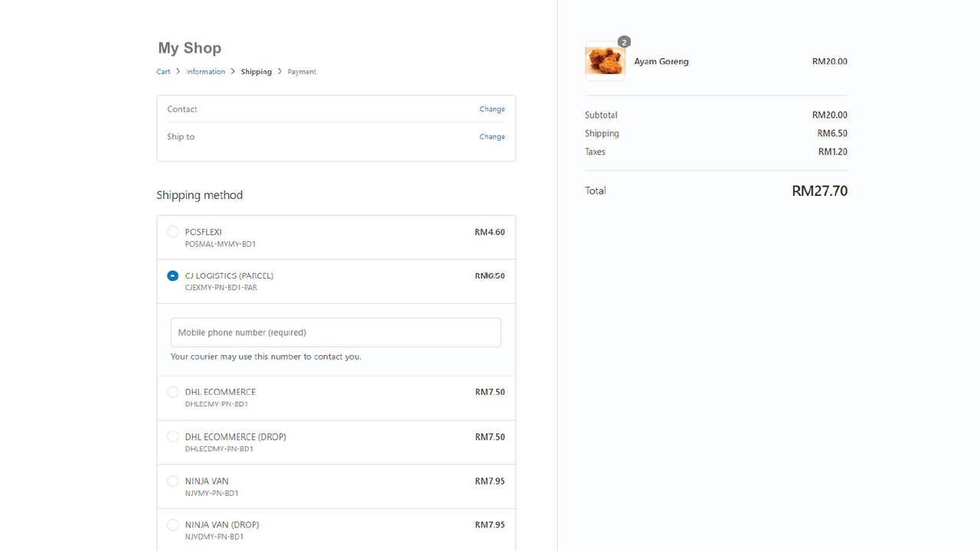Select CJ LOGISTICS (PARCEL) radio button
The width and height of the screenshot is (980, 551).
point(173,275)
